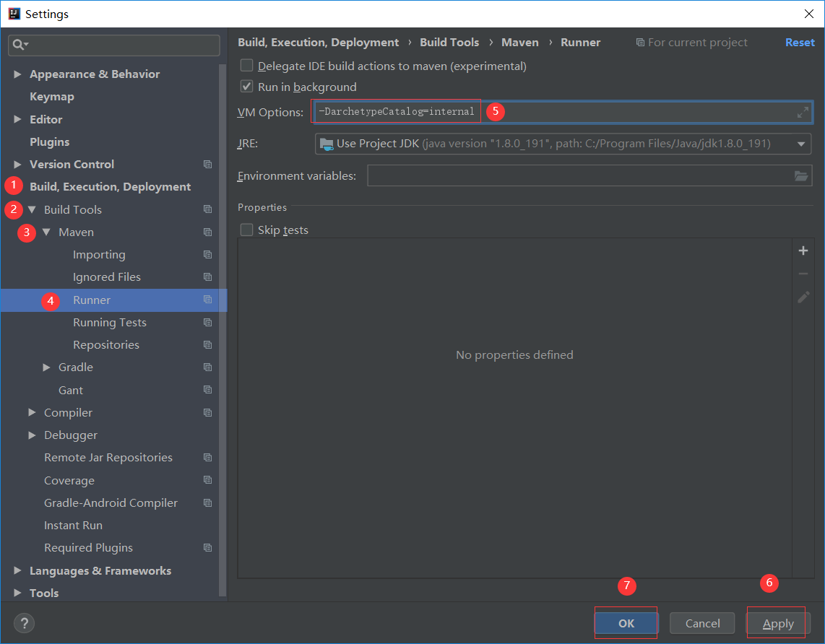This screenshot has height=644, width=825.
Task: Click project-level icon beside Remote Jar Repositories
Action: (x=208, y=458)
